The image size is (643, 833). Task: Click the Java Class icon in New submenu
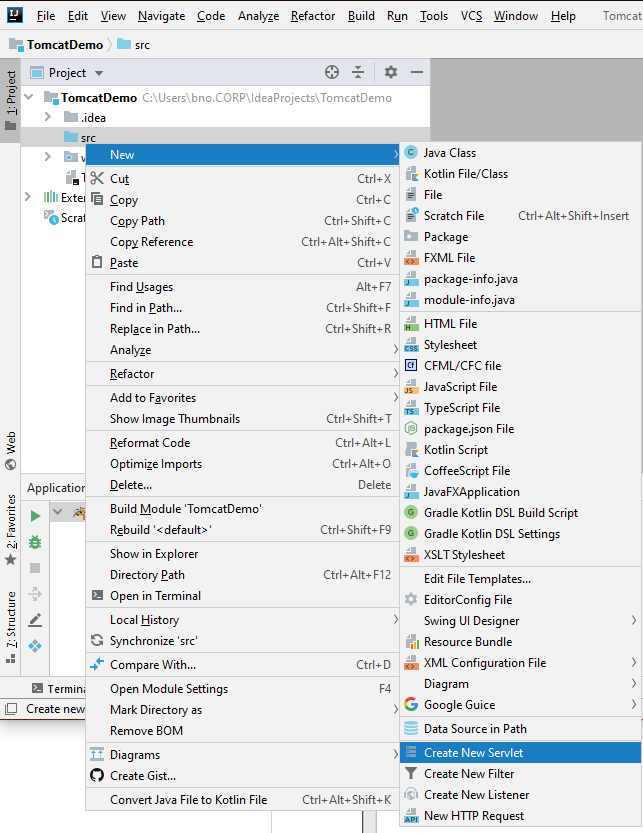click(x=411, y=152)
